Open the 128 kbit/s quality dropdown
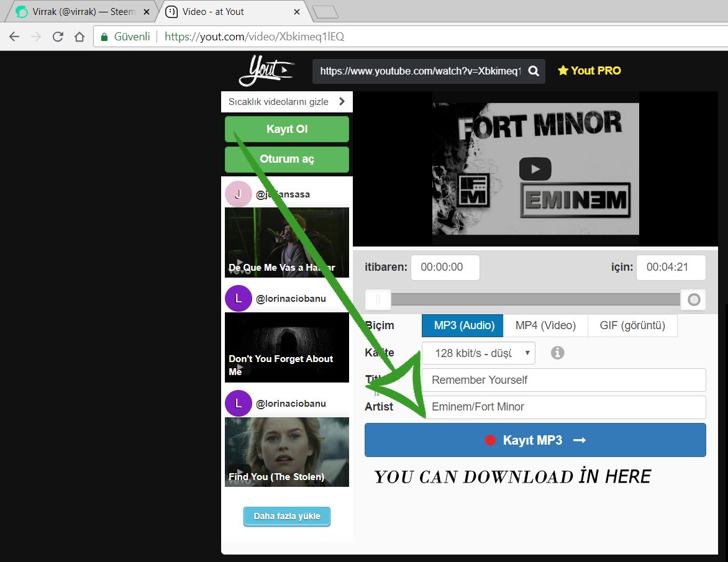 (478, 353)
